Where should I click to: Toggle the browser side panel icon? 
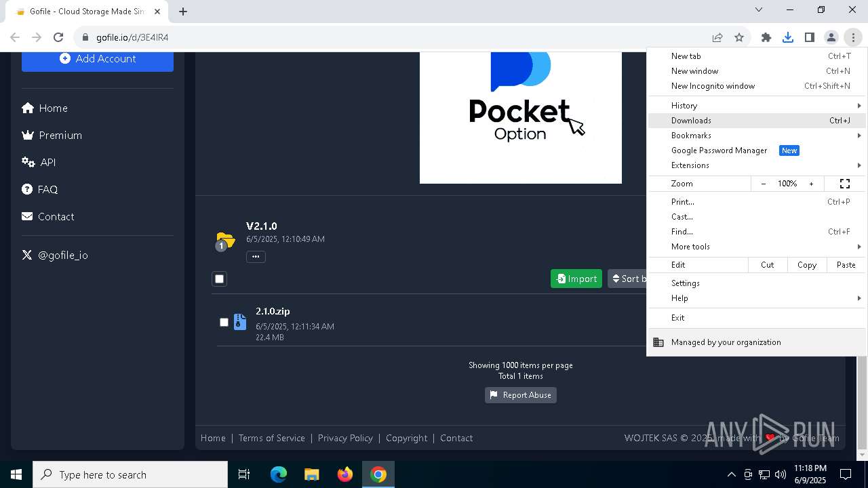pyautogui.click(x=810, y=37)
